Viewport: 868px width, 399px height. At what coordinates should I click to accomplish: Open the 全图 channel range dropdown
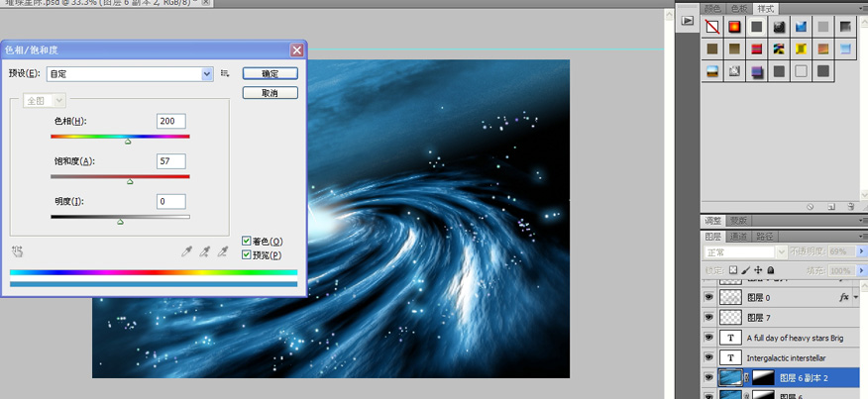click(x=45, y=101)
